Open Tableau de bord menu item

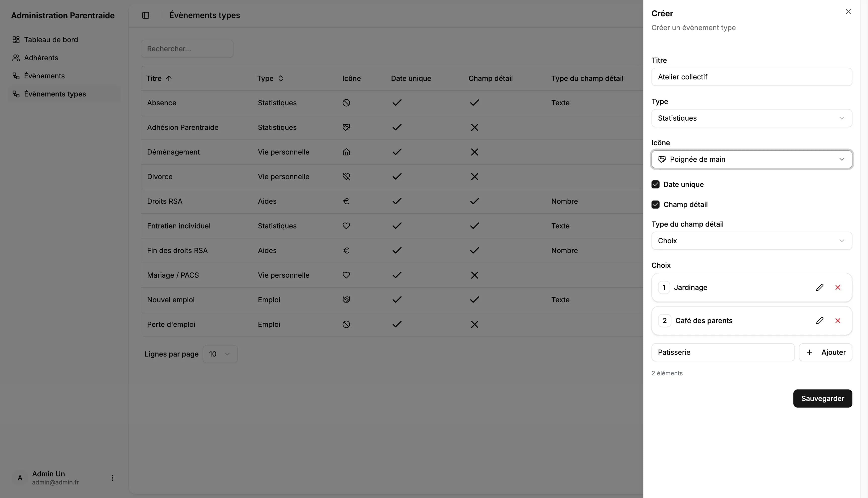[x=51, y=40]
